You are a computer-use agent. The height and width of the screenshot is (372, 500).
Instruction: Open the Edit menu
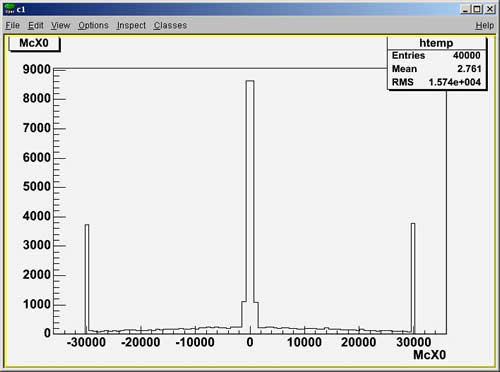pyautogui.click(x=36, y=25)
